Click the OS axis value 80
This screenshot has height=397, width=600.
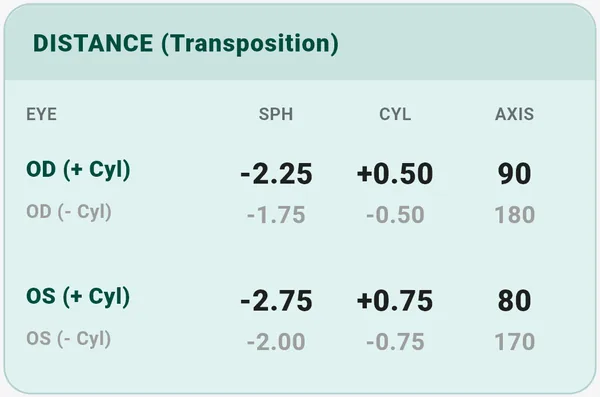point(514,301)
